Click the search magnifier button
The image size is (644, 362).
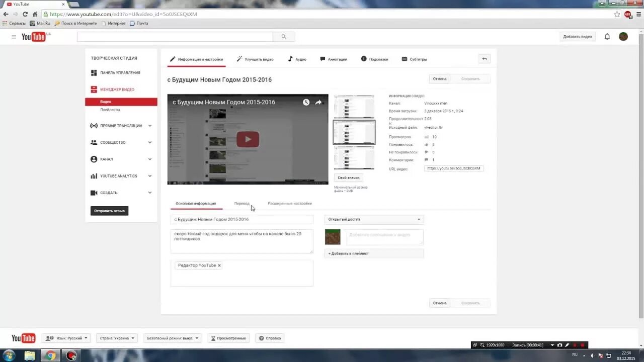pyautogui.click(x=284, y=37)
